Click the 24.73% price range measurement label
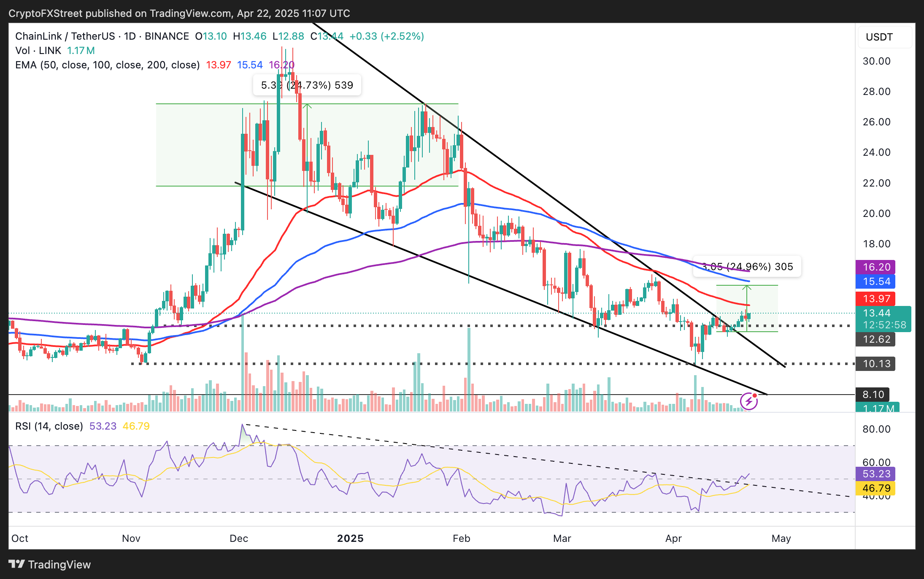Image resolution: width=924 pixels, height=579 pixels. click(x=307, y=85)
